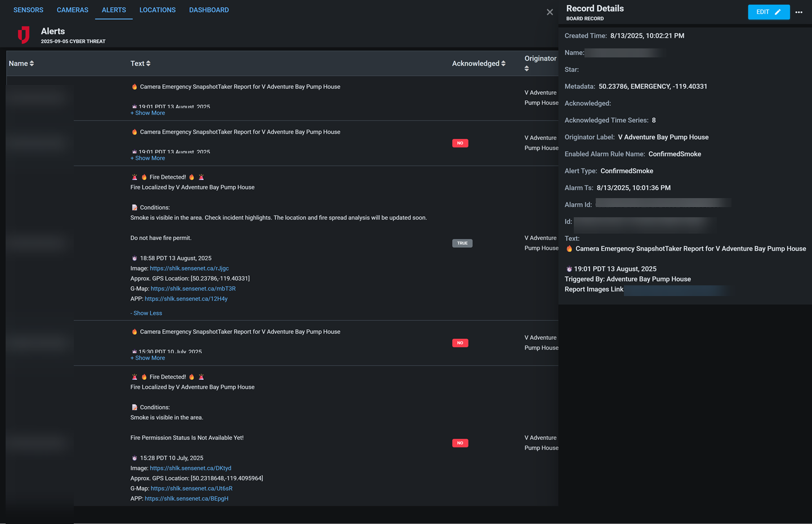Dismiss the Alerts panel via the X
Screen dimensions: 812x524
pyautogui.click(x=550, y=12)
